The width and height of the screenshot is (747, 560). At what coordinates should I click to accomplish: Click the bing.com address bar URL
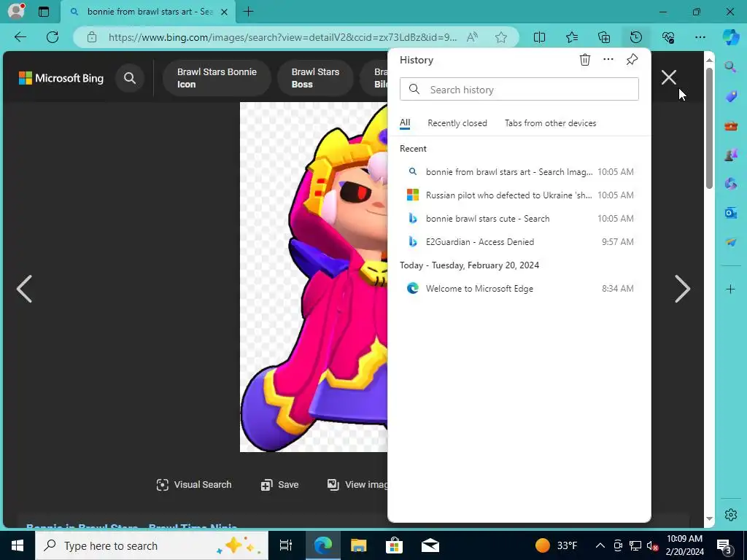point(282,37)
